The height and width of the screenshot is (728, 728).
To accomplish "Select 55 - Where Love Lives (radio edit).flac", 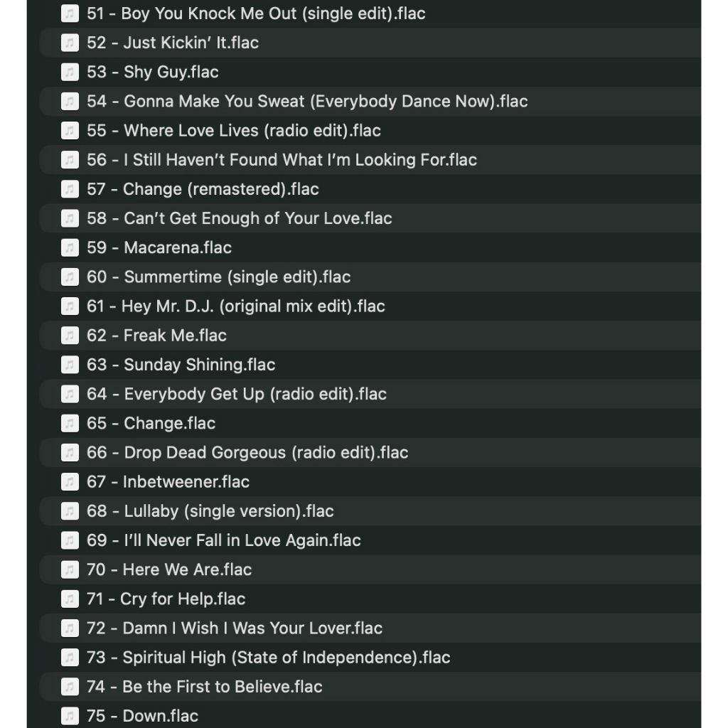I will point(370,131).
